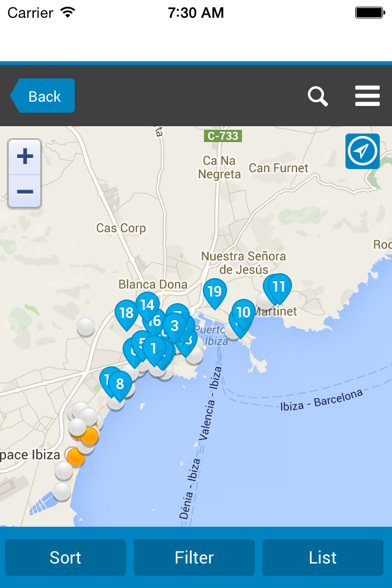
Task: Select map pin number 10
Action: [244, 314]
